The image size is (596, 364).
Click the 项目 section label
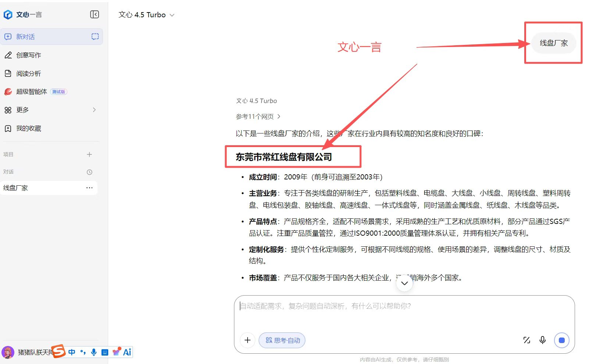point(8,154)
